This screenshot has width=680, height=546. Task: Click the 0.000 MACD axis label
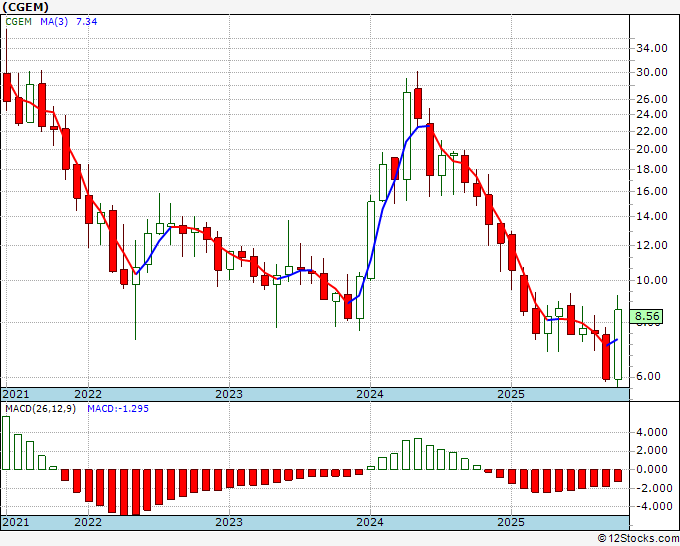(651, 469)
